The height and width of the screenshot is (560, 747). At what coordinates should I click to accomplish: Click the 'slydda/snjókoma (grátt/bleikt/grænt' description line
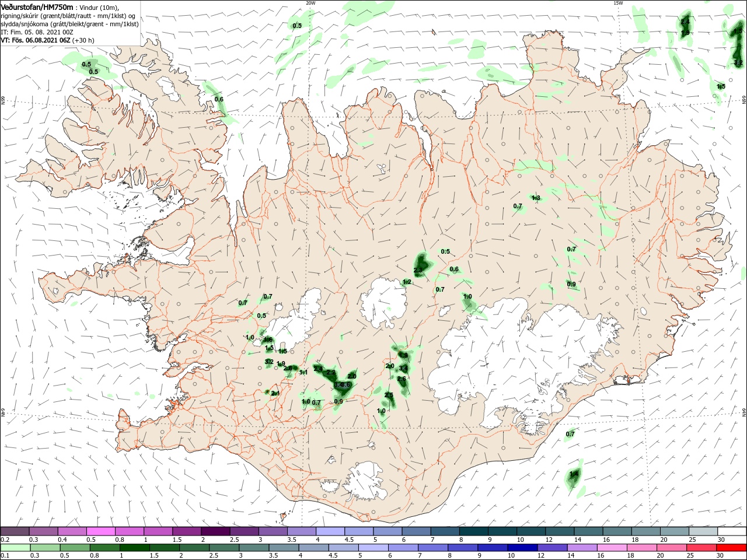point(69,24)
